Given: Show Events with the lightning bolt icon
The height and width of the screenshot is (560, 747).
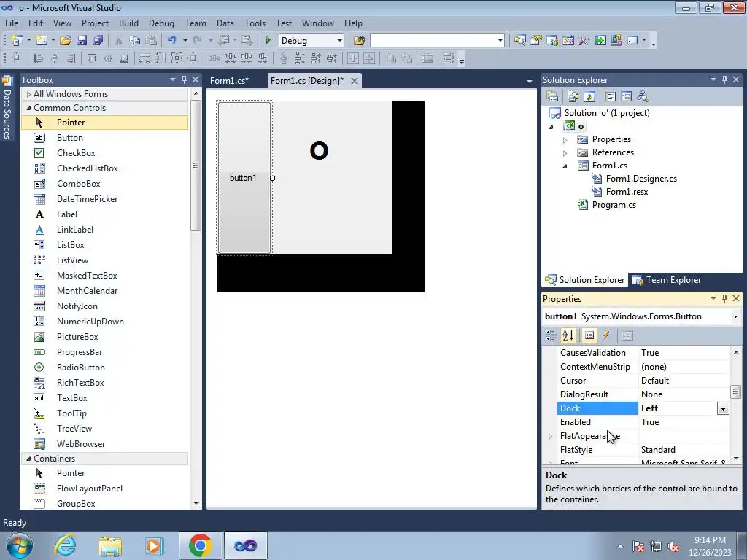Looking at the screenshot, I should coord(606,335).
